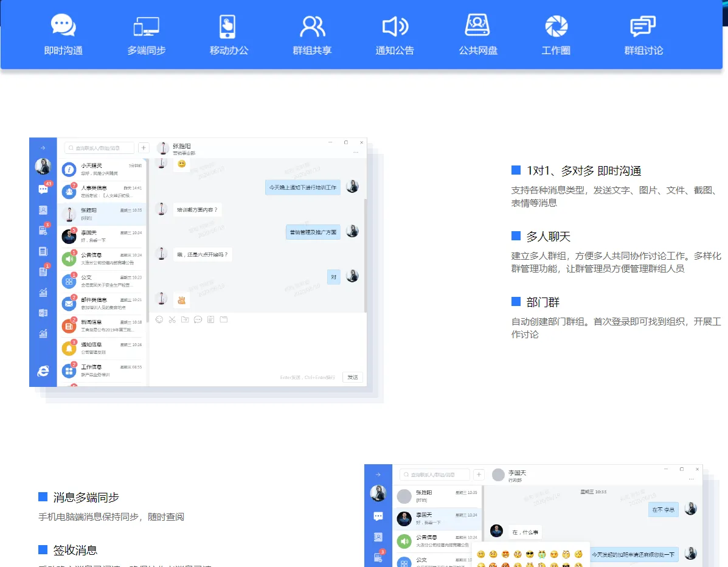The image size is (728, 567).
Task: Pick the sunglasses emoji in emoji picker
Action: 529,554
